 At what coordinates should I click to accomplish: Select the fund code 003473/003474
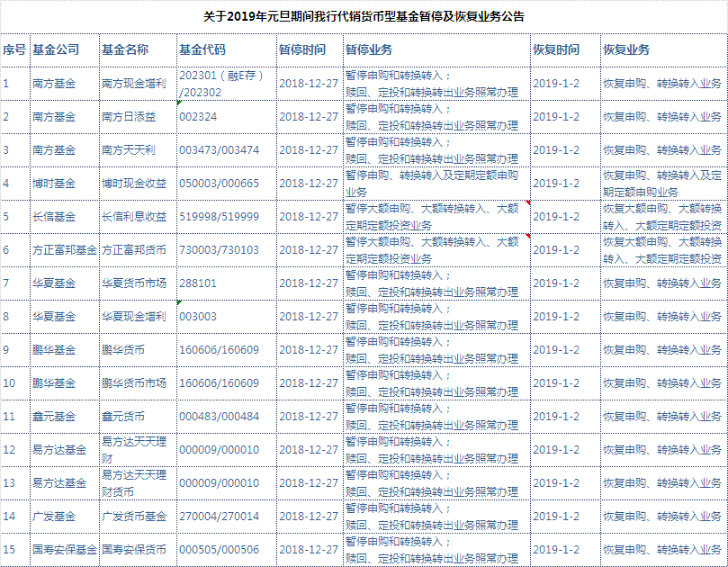[219, 149]
